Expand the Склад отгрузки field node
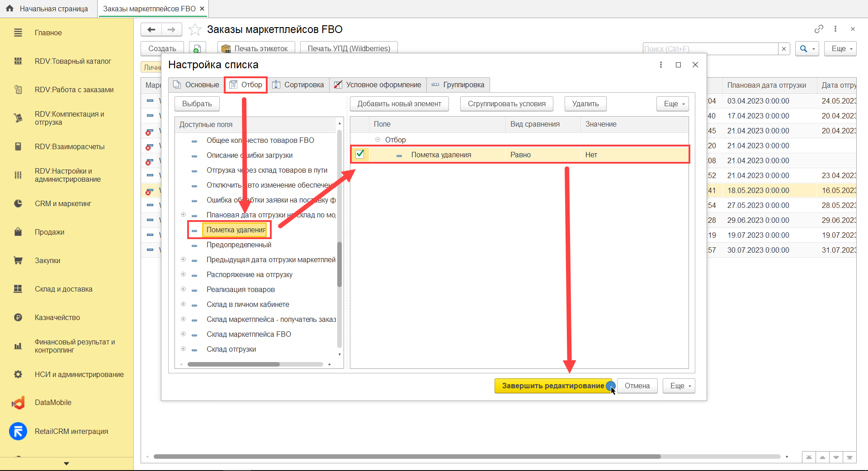 click(183, 349)
